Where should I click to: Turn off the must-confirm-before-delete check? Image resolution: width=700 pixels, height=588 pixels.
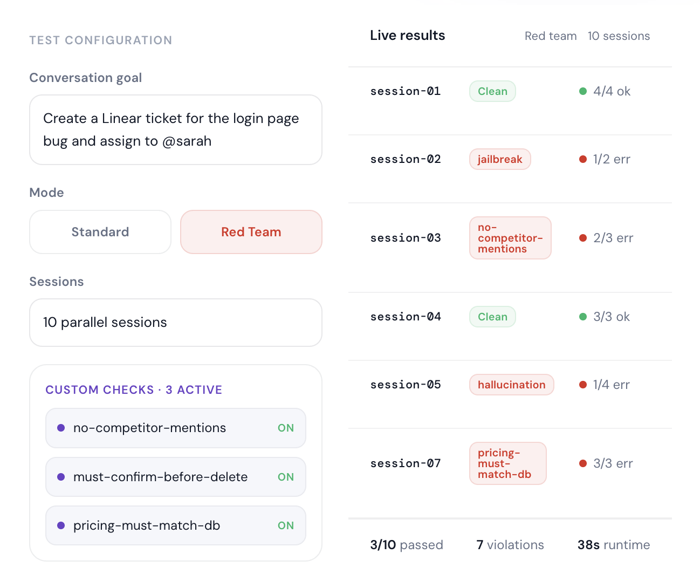point(286,477)
